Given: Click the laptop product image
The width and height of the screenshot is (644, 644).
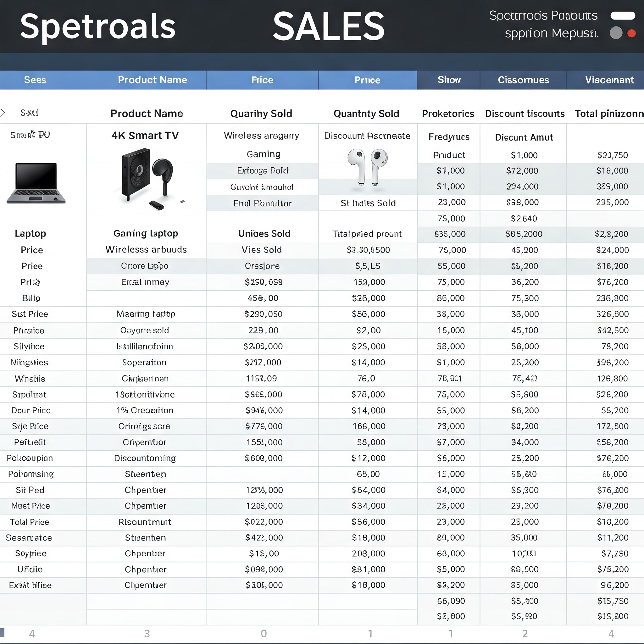Looking at the screenshot, I should [36, 183].
